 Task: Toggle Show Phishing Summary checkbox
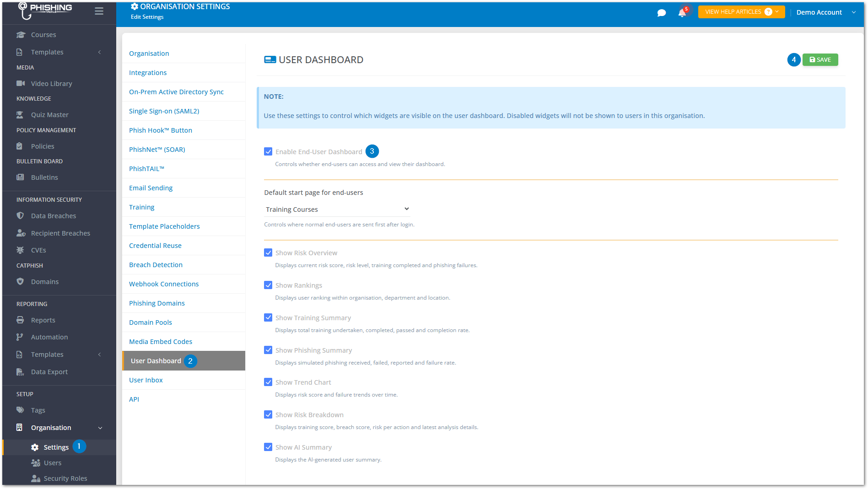point(268,350)
